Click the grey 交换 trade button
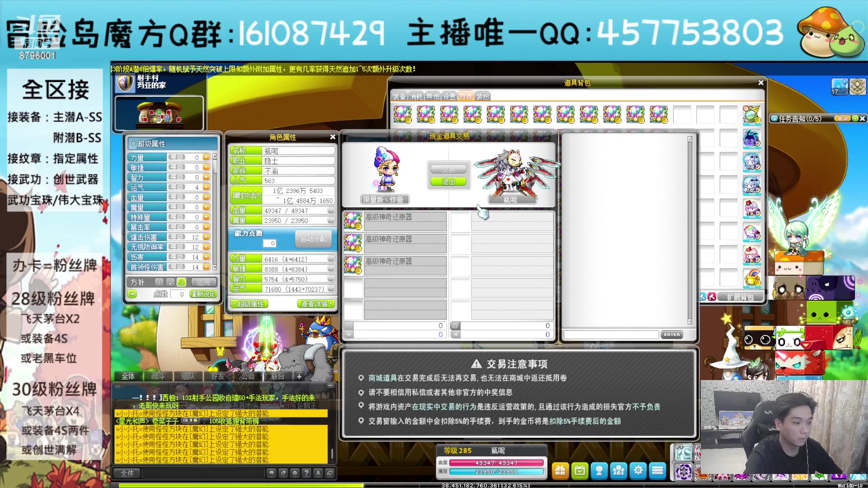Image resolution: width=868 pixels, height=488 pixels. pos(448,169)
